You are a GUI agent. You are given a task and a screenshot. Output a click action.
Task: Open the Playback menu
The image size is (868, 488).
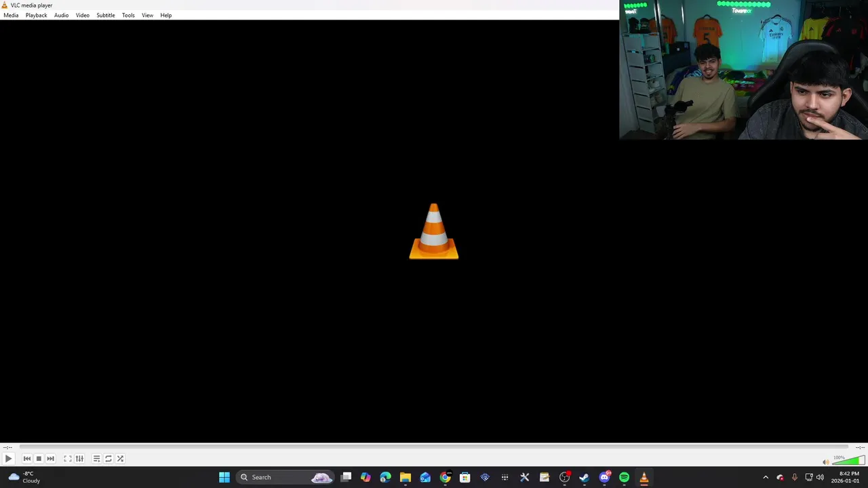(x=37, y=15)
